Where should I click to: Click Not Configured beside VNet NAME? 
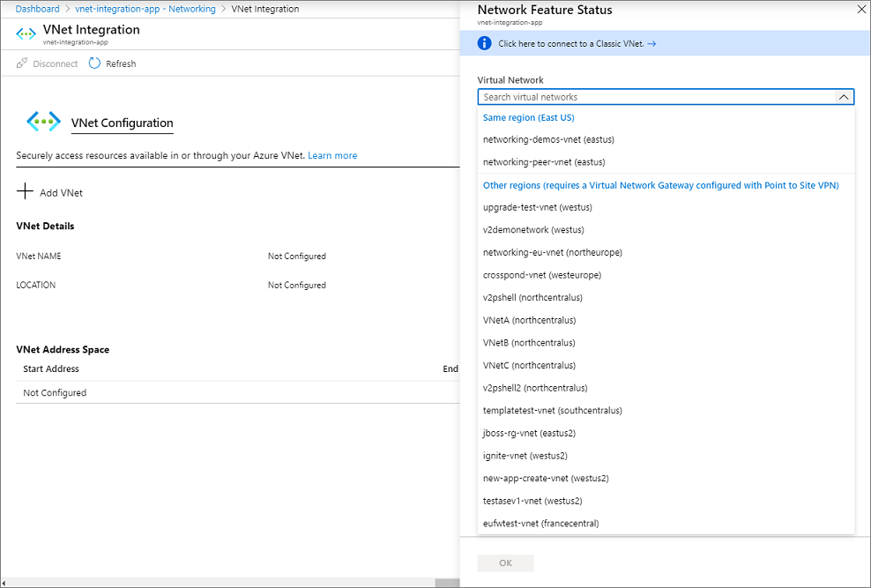tap(296, 256)
